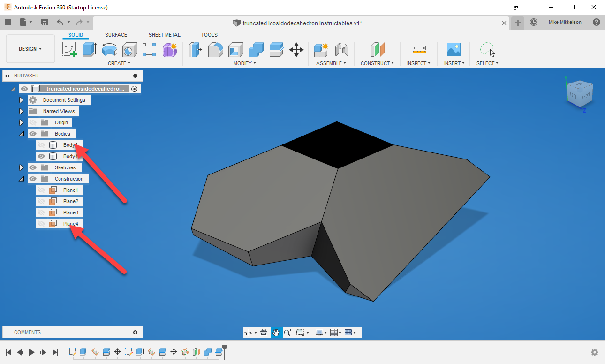Select the Create Form tool
This screenshot has height=364, width=605.
click(170, 49)
